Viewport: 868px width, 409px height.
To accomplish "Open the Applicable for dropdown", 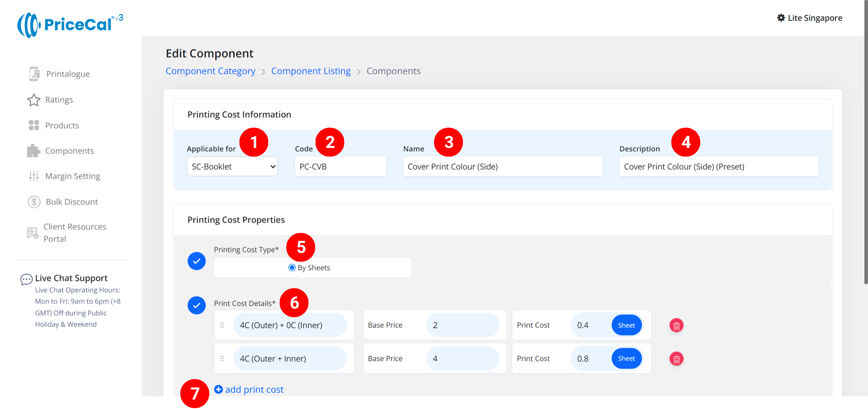I will coord(232,166).
